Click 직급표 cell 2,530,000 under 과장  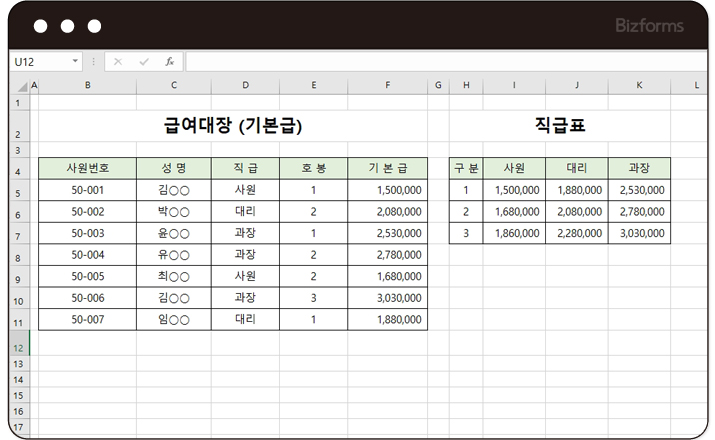pyautogui.click(x=639, y=190)
